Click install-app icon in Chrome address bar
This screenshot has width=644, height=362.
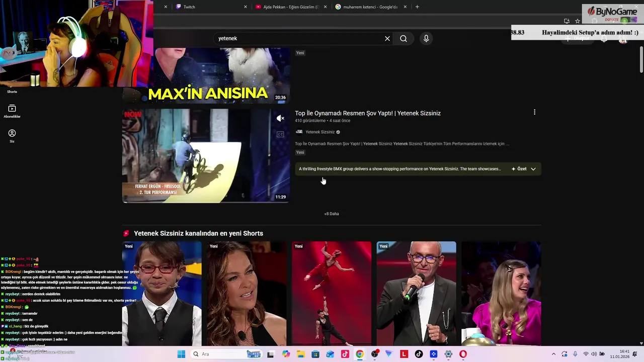(567, 21)
